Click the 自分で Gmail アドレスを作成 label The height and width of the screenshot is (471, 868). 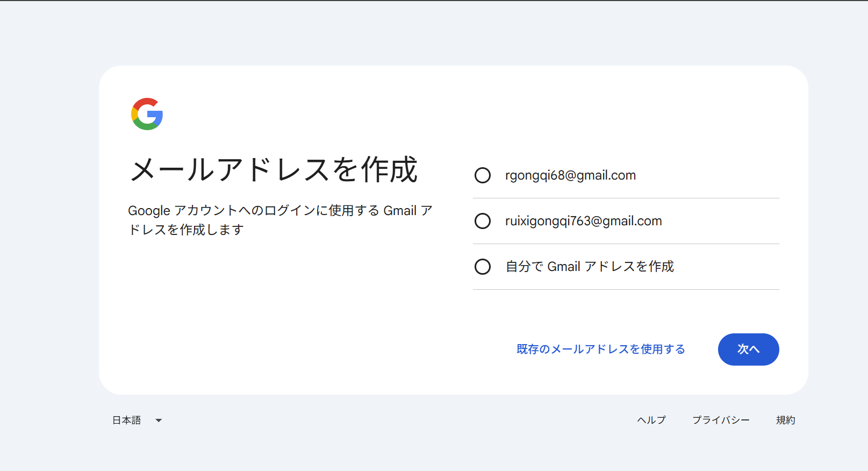pos(590,267)
